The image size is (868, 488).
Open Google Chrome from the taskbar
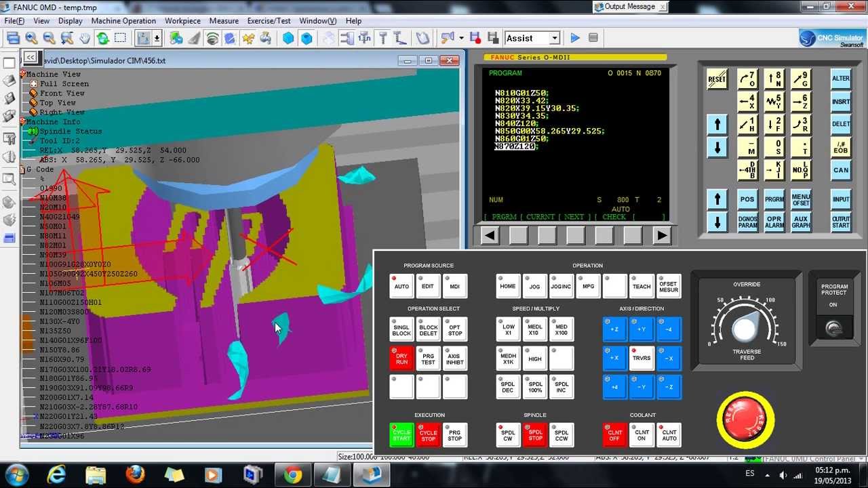pos(293,474)
